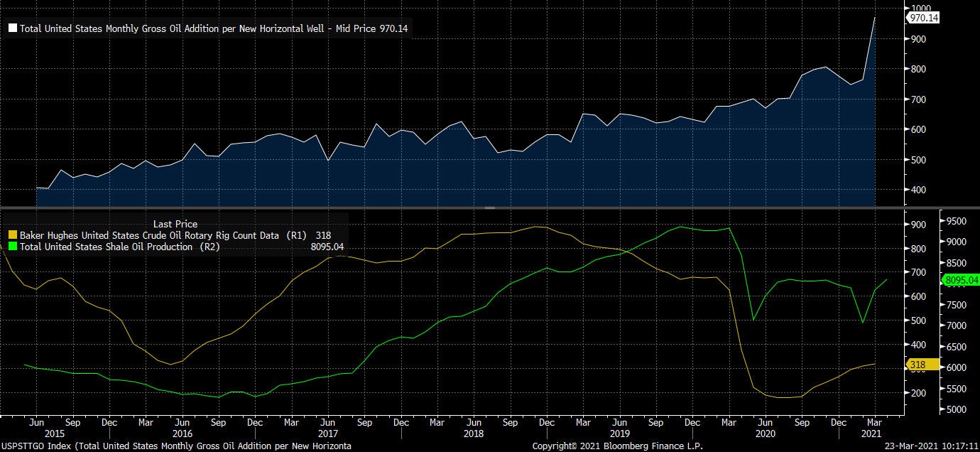The width and height of the screenshot is (980, 452).
Task: Click the panel divider grip at center
Action: (489, 208)
